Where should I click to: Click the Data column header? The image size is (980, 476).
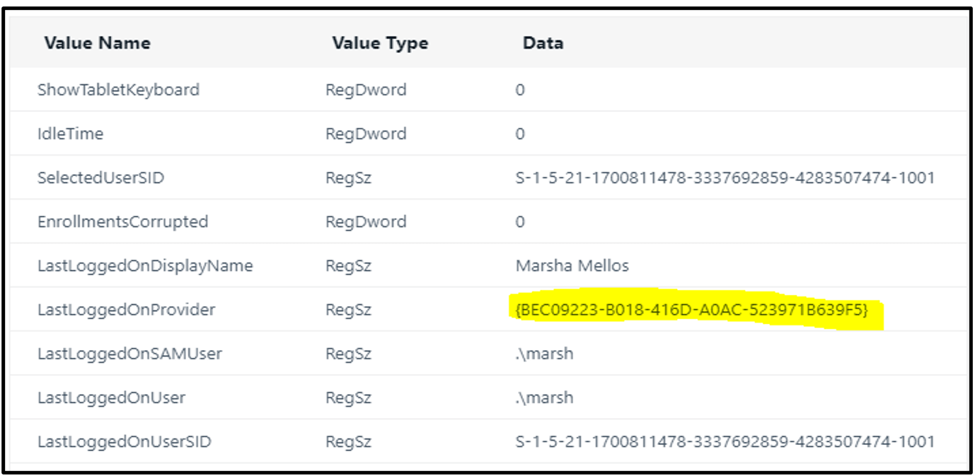(543, 43)
